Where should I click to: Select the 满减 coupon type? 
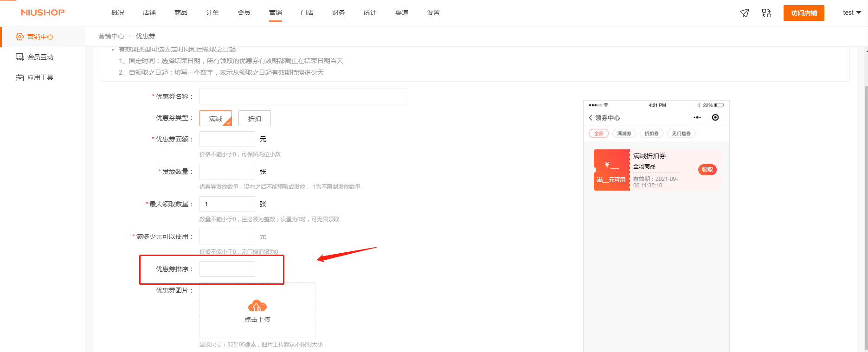216,118
